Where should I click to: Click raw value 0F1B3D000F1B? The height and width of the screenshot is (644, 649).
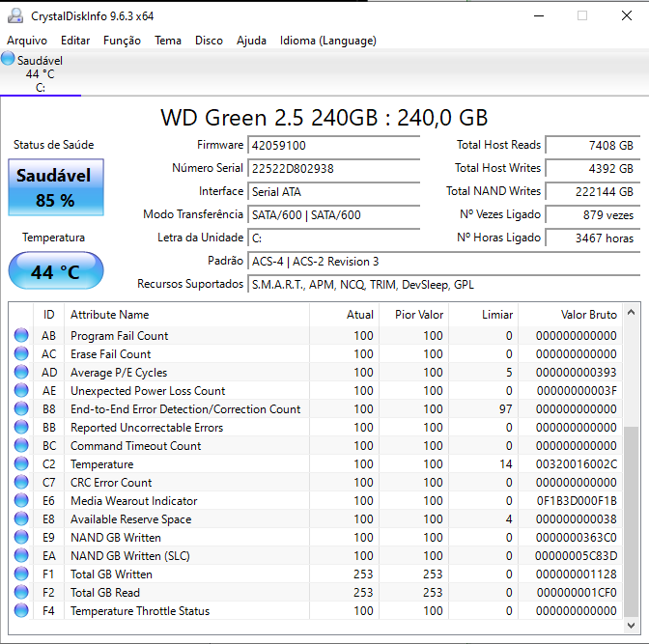[x=577, y=501]
